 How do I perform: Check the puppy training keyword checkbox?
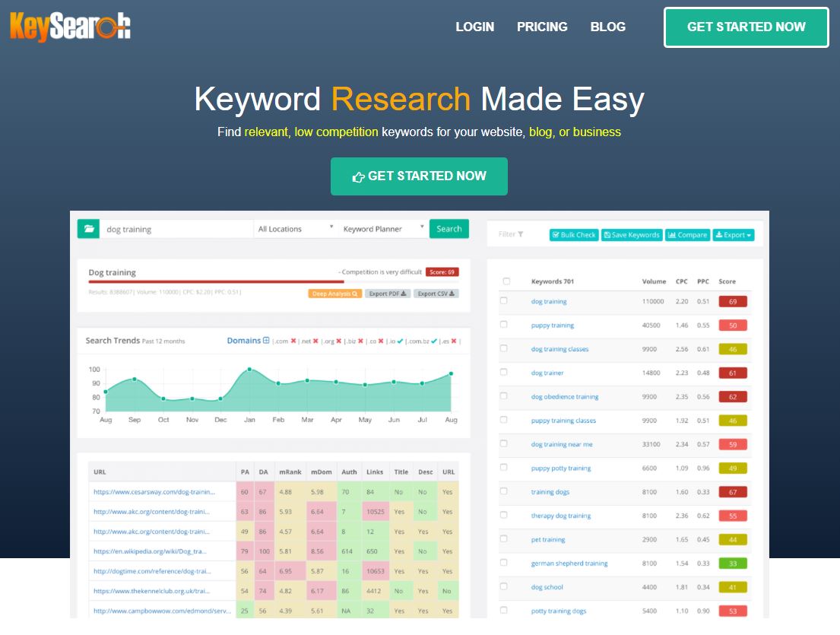[x=503, y=324]
